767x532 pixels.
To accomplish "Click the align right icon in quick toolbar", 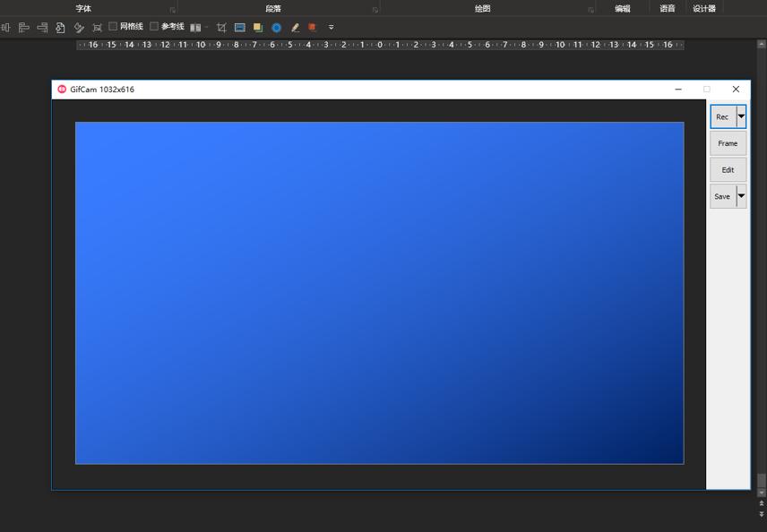I will point(42,28).
